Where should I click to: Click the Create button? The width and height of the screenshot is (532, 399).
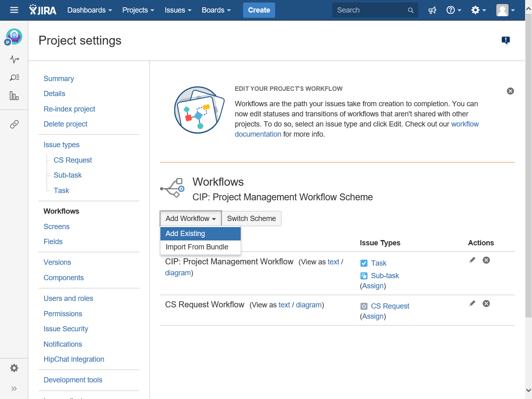point(259,10)
